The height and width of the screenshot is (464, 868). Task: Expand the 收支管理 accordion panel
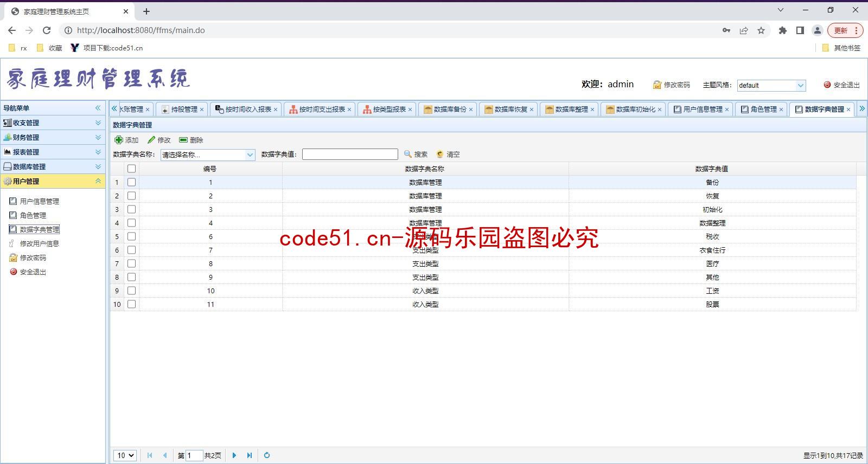pyautogui.click(x=53, y=123)
